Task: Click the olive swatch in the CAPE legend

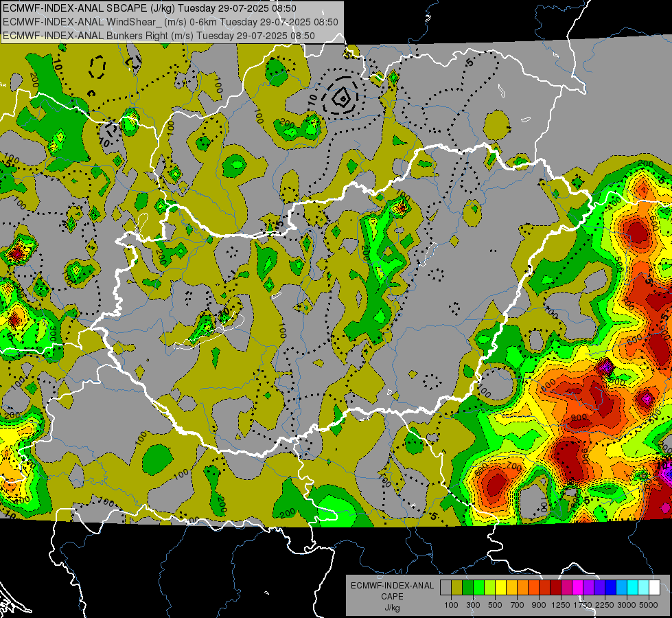Action: [x=456, y=588]
